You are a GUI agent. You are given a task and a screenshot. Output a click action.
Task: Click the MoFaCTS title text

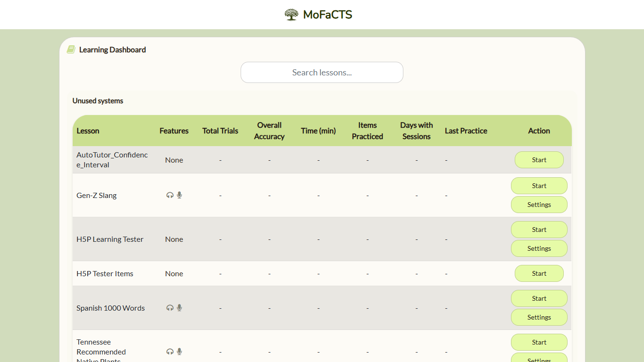[328, 15]
